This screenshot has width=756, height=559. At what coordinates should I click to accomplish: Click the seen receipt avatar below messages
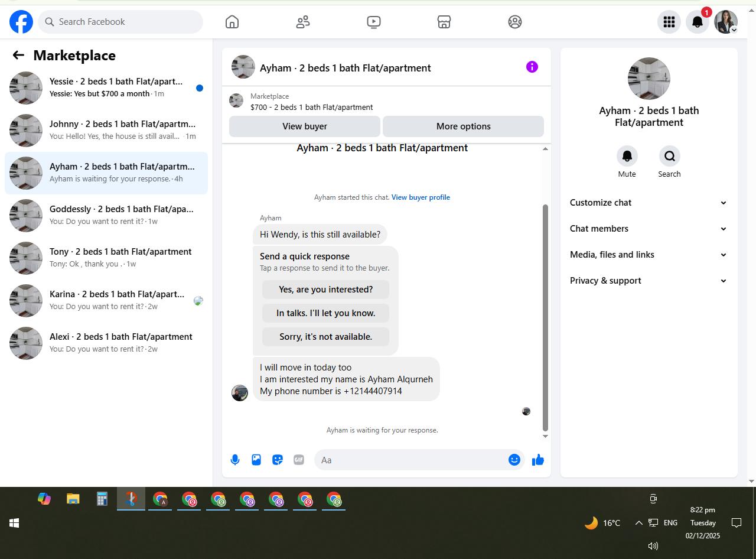(x=526, y=411)
